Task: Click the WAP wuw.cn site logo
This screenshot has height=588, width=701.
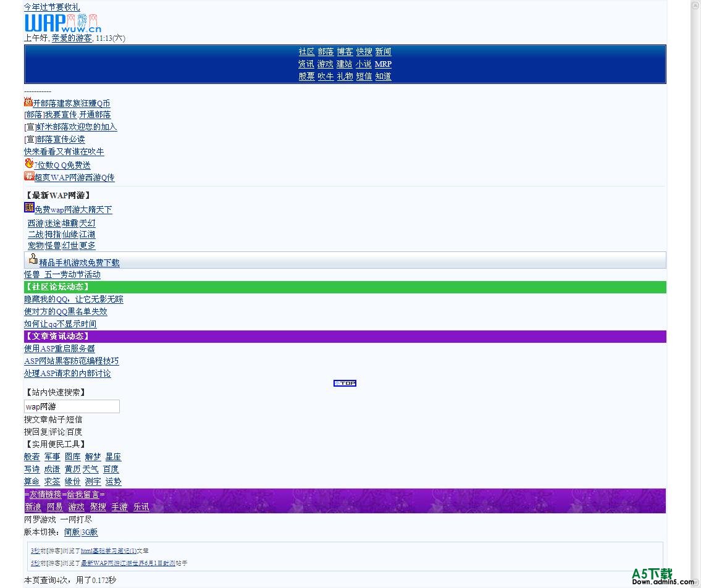Action: pyautogui.click(x=62, y=23)
